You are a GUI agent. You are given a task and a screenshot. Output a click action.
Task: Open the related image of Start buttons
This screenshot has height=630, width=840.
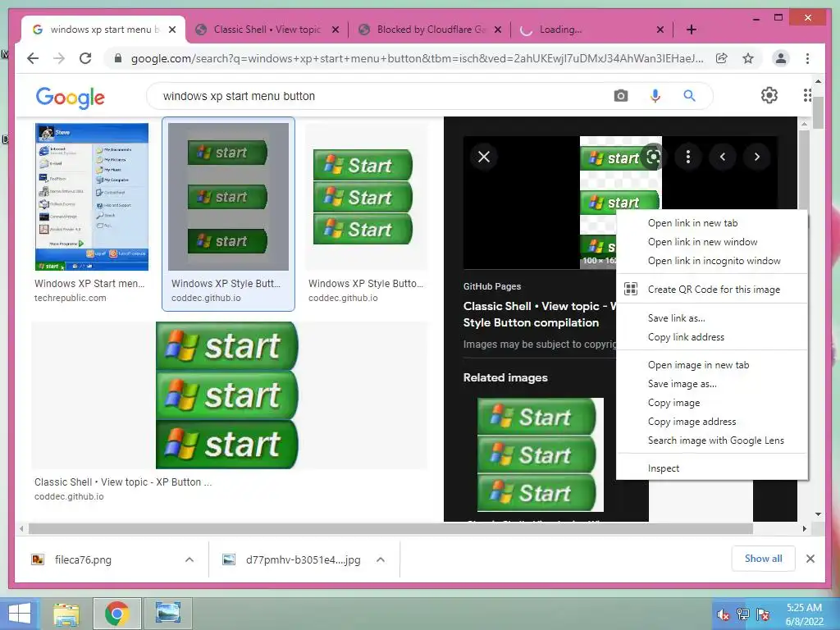(541, 454)
